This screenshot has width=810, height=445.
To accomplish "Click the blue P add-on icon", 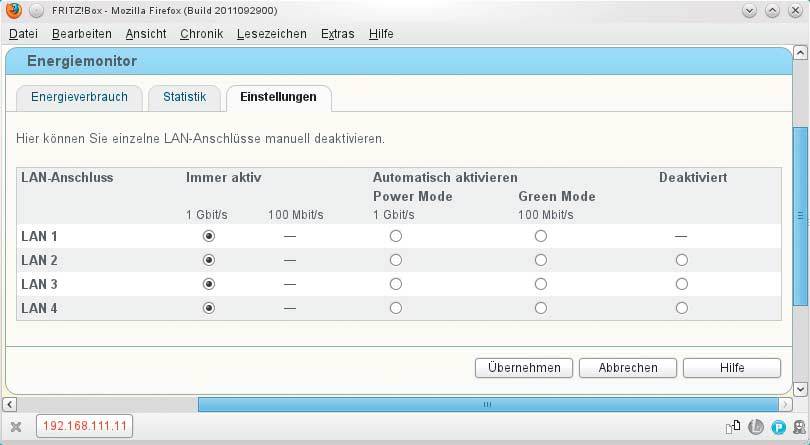I will coord(778,427).
